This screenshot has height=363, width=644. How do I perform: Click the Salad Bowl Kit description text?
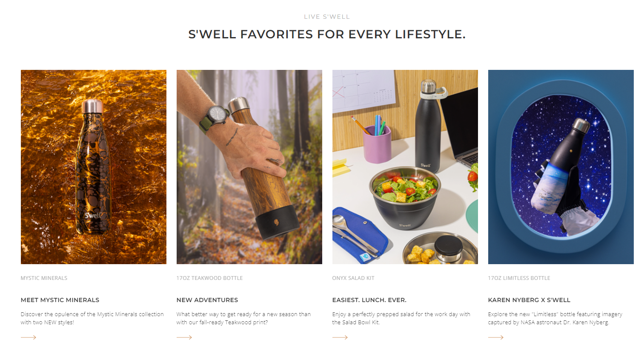pos(401,318)
